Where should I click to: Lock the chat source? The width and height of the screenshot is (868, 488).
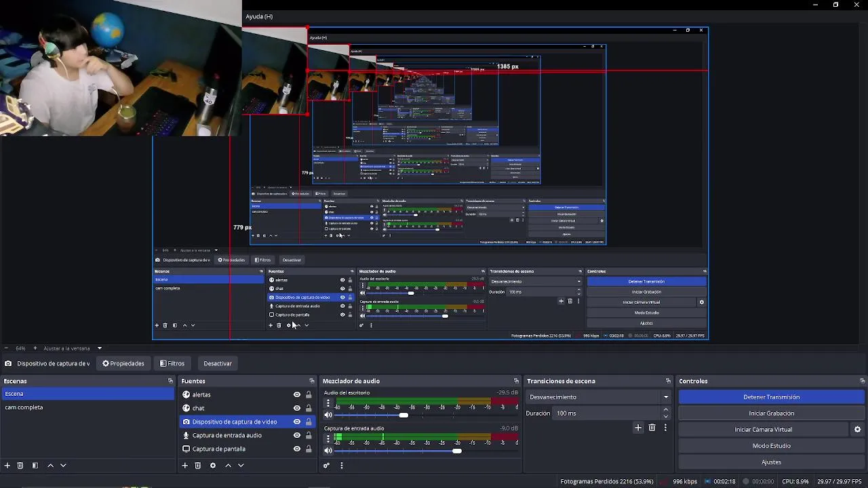[309, 408]
